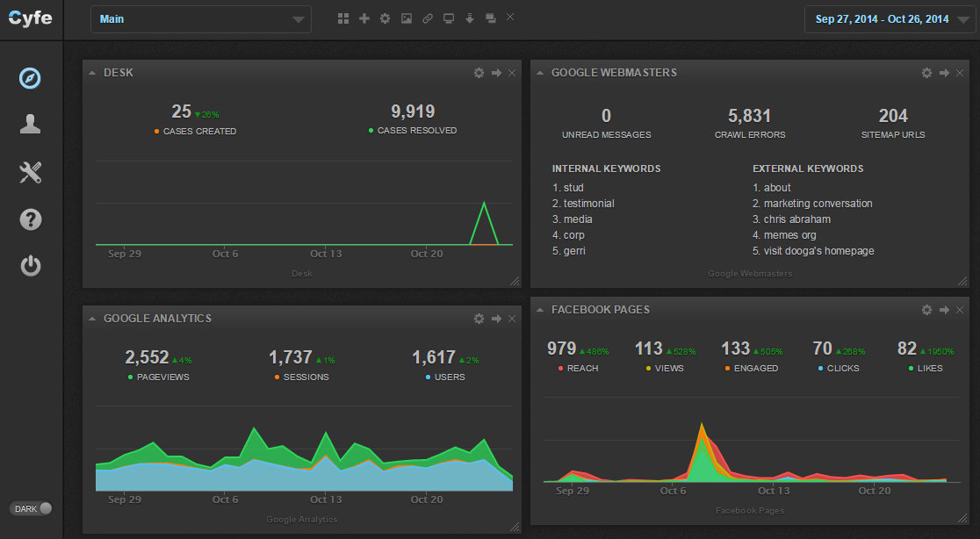Toggle the DARK theme switch
The height and width of the screenshot is (539, 980).
(32, 508)
